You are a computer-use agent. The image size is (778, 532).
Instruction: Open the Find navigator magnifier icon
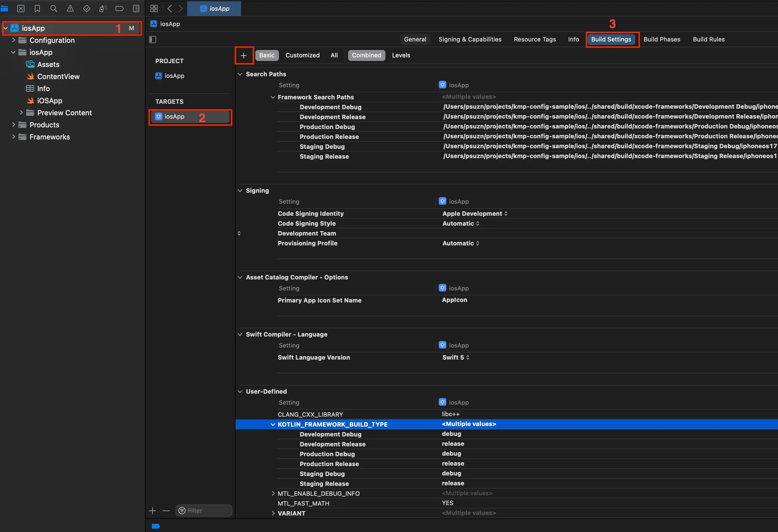54,8
